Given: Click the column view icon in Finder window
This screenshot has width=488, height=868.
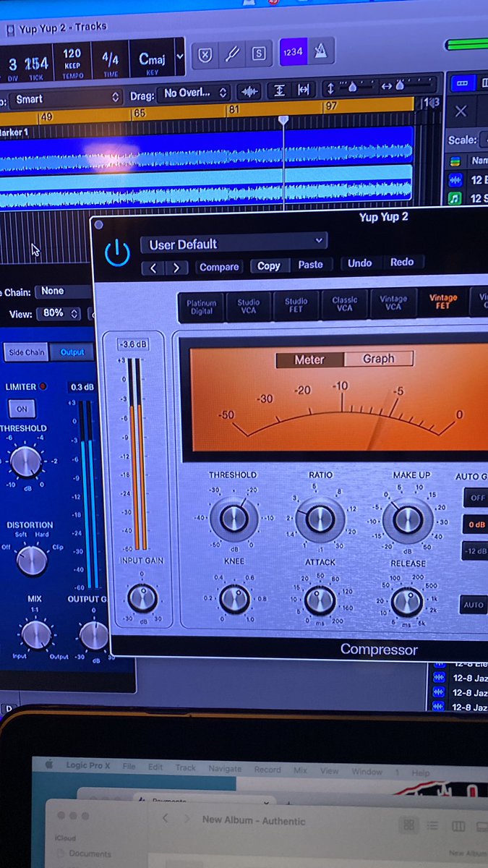Looking at the screenshot, I should tap(458, 826).
